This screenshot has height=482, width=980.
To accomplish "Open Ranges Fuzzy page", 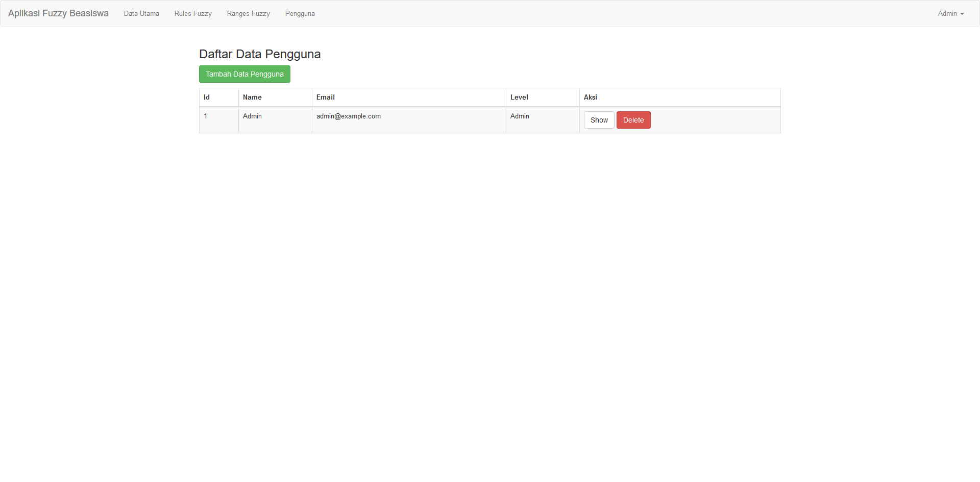I will [x=249, y=13].
